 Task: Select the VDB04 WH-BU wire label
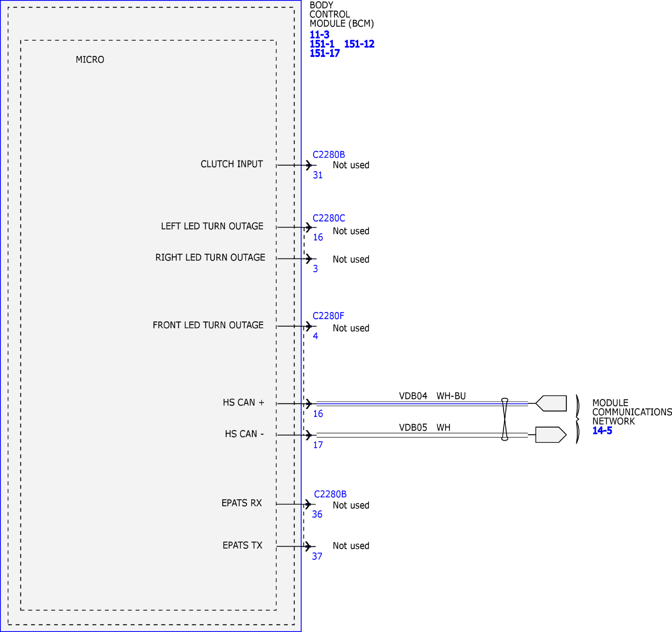tap(432, 396)
